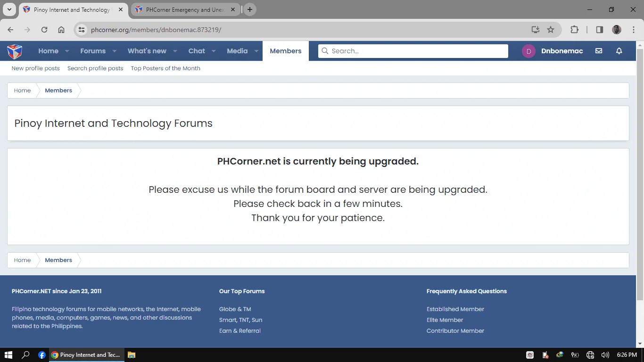This screenshot has height=362, width=644.
Task: View site information icon in address bar
Action: [x=82, y=30]
